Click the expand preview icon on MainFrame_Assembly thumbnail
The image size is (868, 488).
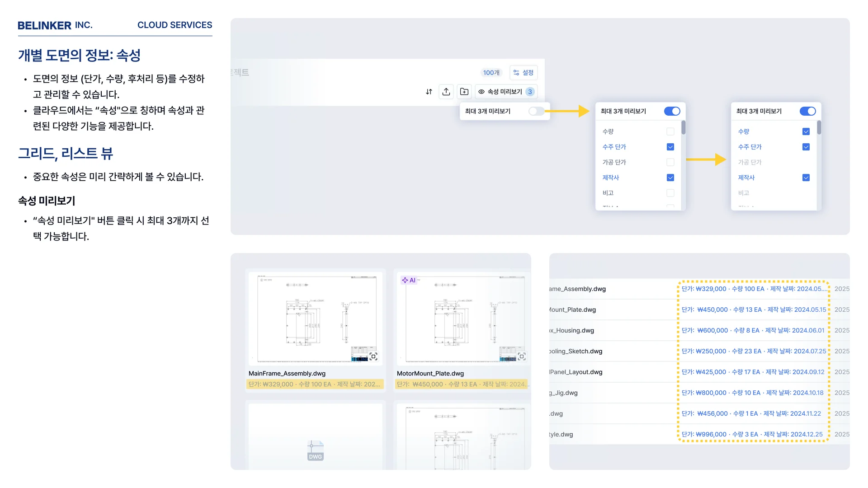(x=373, y=357)
